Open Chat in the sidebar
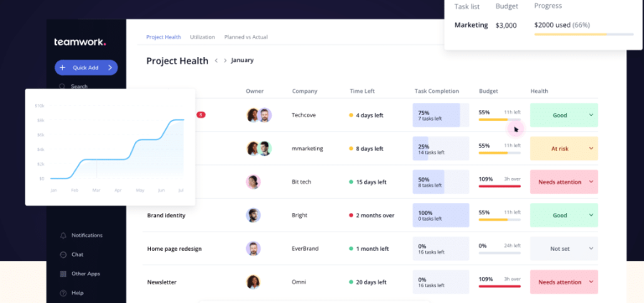This screenshot has height=303, width=644. pos(72,254)
